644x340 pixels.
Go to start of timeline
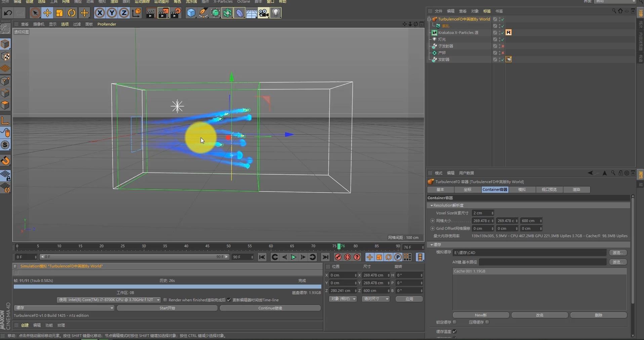click(262, 257)
